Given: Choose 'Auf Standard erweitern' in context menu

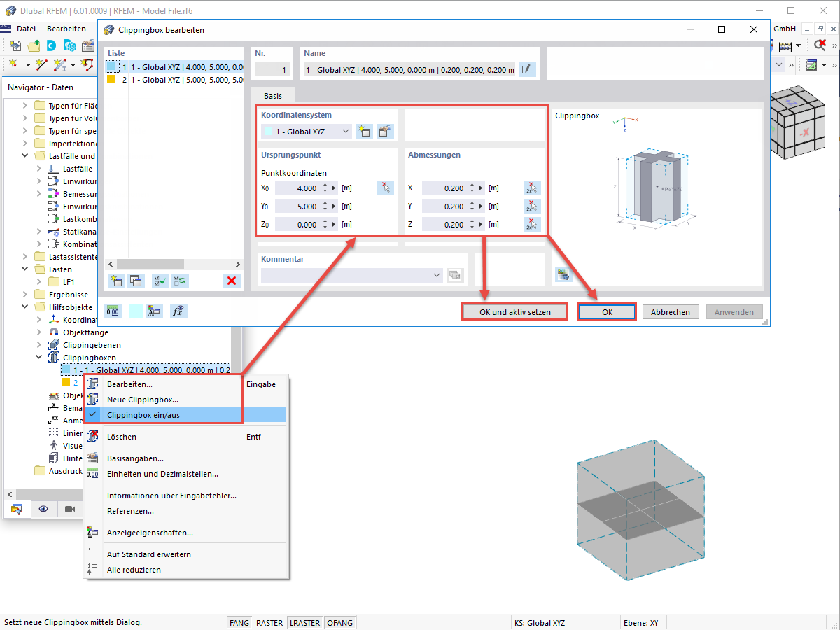Looking at the screenshot, I should tap(185, 554).
